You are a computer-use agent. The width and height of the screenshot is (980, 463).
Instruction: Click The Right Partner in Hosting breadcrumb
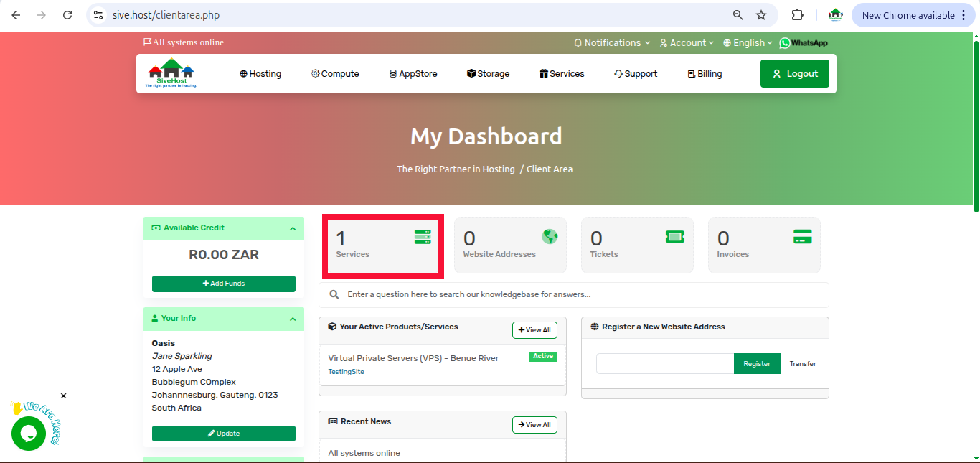click(456, 169)
